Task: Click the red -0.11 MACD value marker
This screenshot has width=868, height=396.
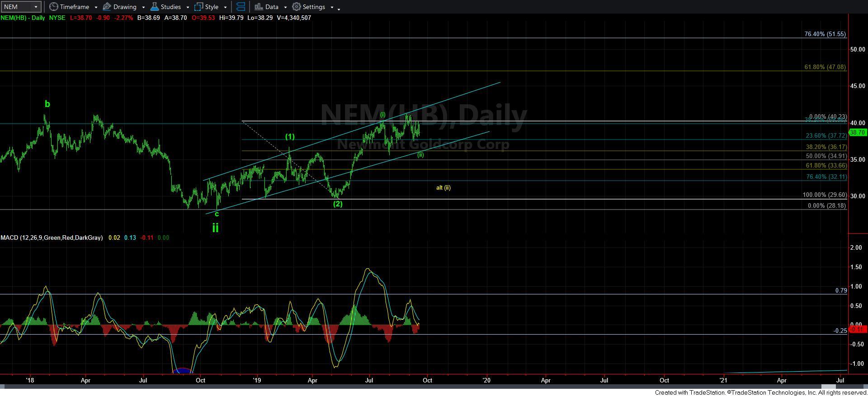Action: coord(858,329)
